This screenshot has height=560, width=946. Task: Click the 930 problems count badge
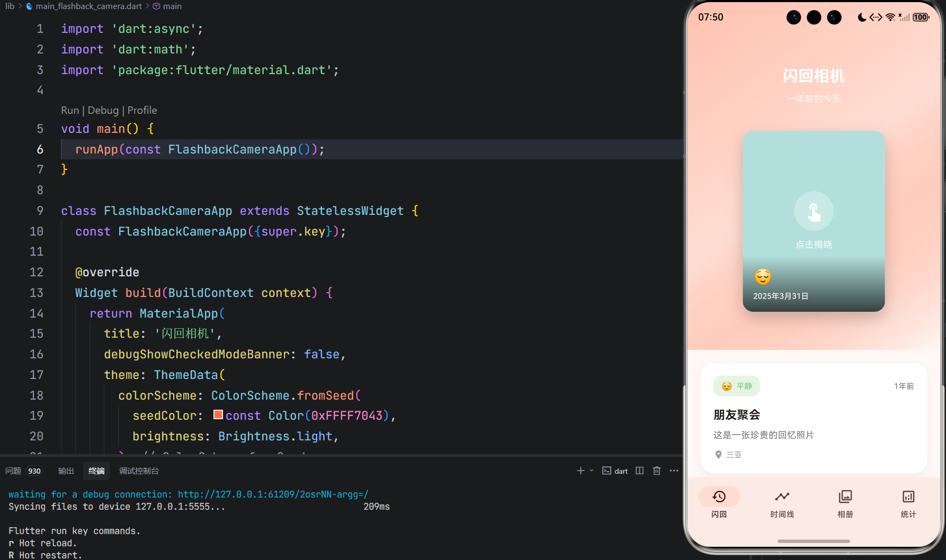(x=34, y=471)
